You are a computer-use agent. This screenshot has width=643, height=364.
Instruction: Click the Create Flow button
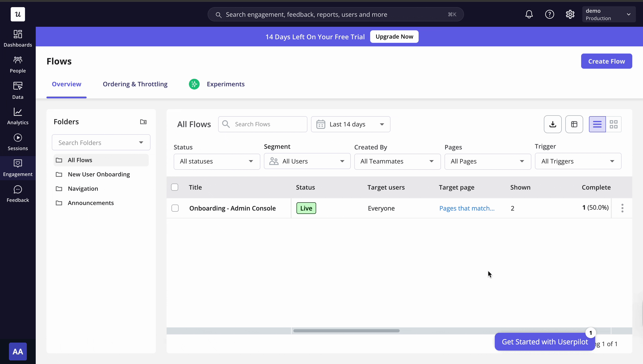click(x=606, y=61)
